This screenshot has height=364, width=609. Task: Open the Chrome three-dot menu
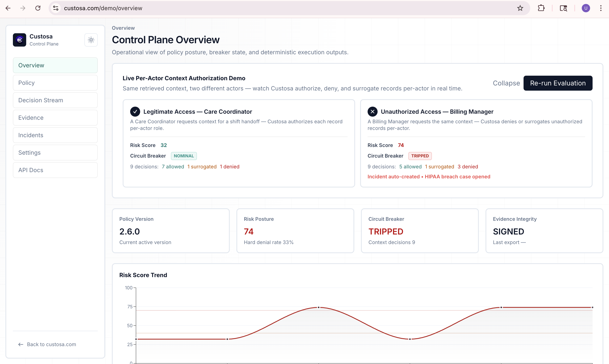[x=601, y=8]
